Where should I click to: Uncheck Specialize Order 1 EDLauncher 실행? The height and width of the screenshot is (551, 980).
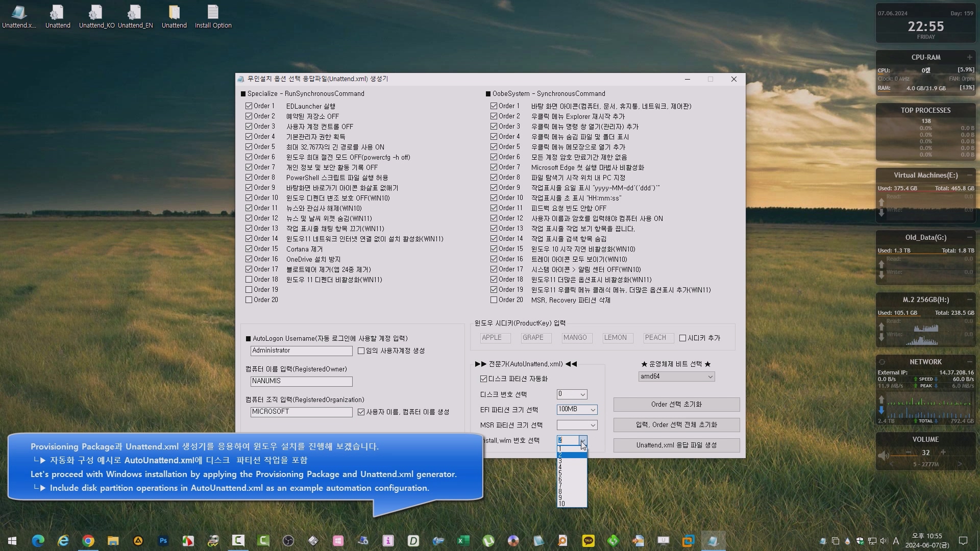(249, 106)
